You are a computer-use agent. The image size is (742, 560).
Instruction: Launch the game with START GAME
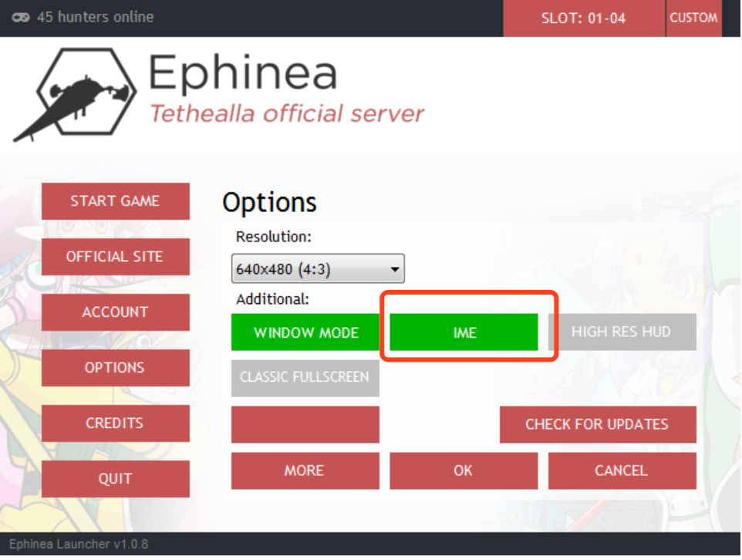(x=115, y=201)
